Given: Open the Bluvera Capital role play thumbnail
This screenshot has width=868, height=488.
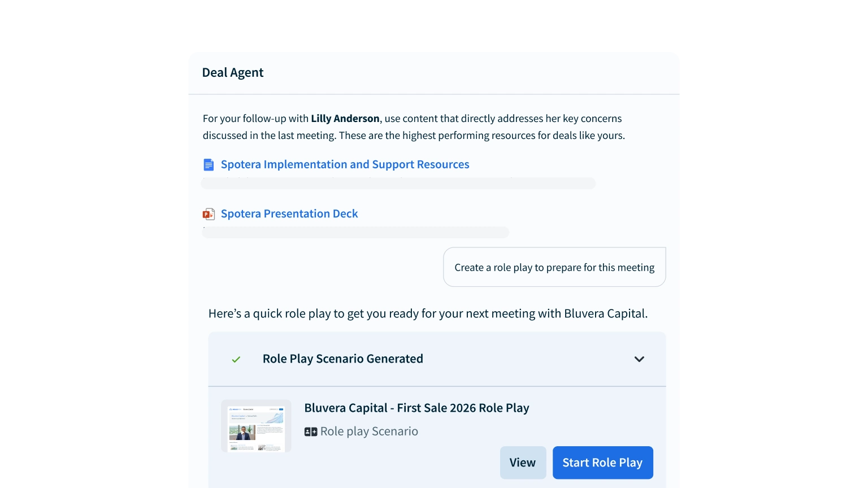Looking at the screenshot, I should (256, 426).
